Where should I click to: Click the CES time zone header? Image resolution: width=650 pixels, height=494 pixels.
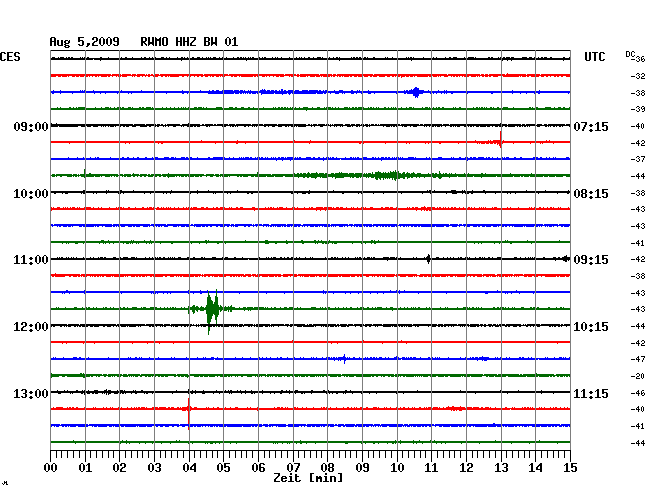pyautogui.click(x=10, y=57)
